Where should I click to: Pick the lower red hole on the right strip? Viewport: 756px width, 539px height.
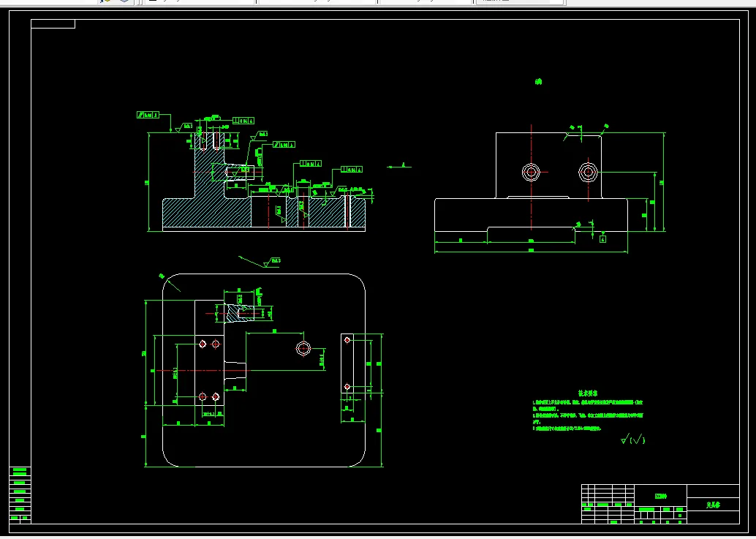click(347, 387)
